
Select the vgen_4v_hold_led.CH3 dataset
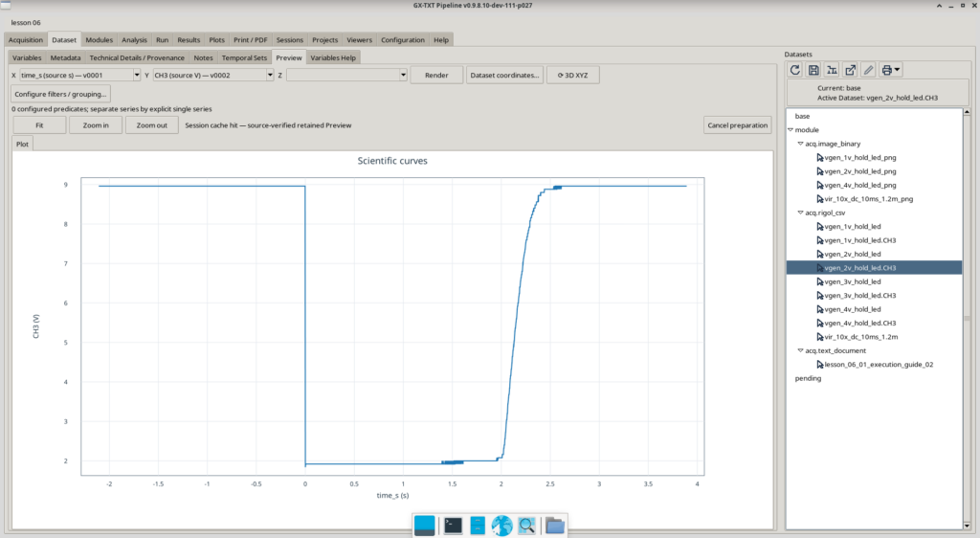[x=860, y=323]
